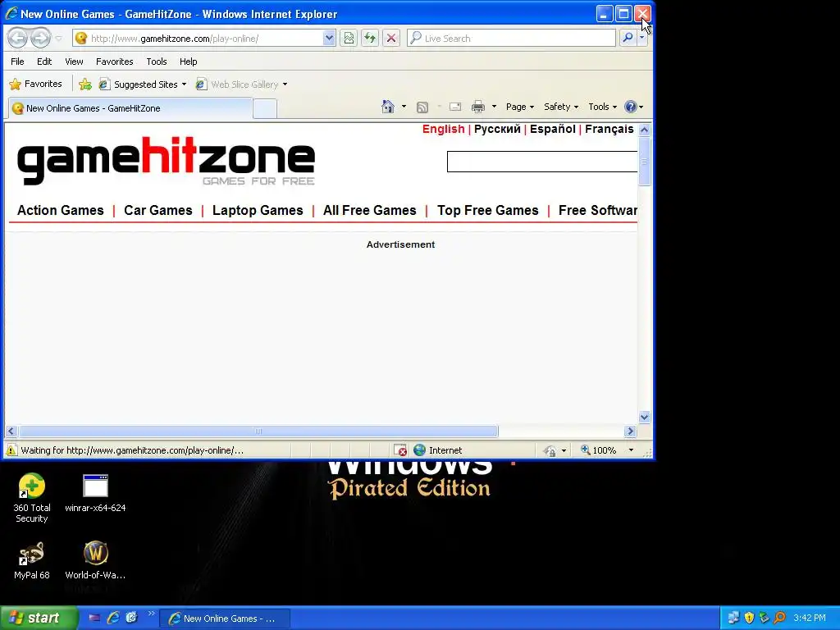840x630 pixels.
Task: Open the search provider dropdown arrow
Action: tap(642, 38)
